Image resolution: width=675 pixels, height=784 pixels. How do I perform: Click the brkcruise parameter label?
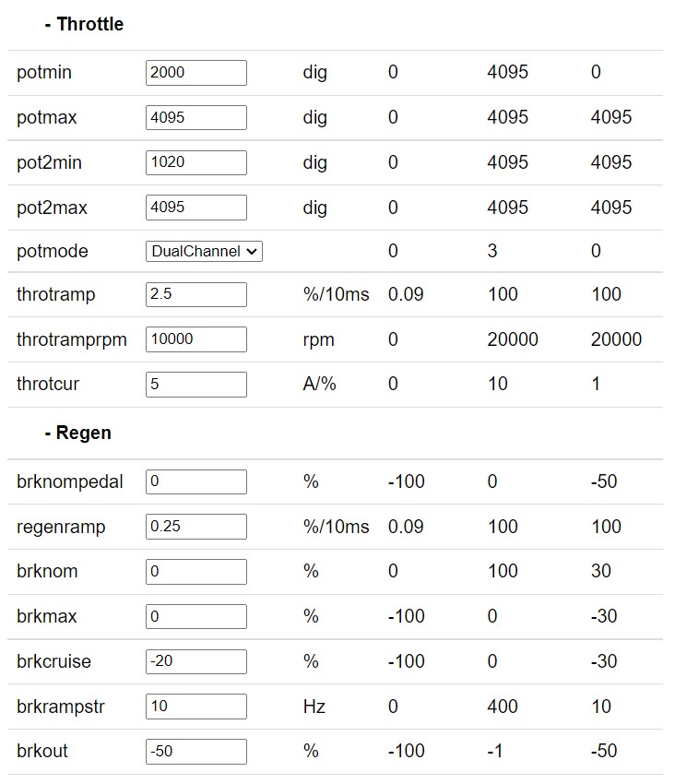(x=53, y=661)
